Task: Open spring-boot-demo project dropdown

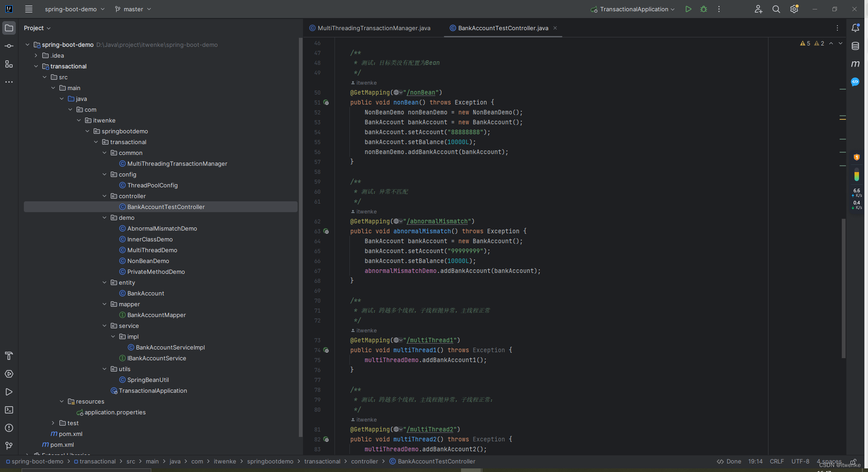Action: pos(74,9)
